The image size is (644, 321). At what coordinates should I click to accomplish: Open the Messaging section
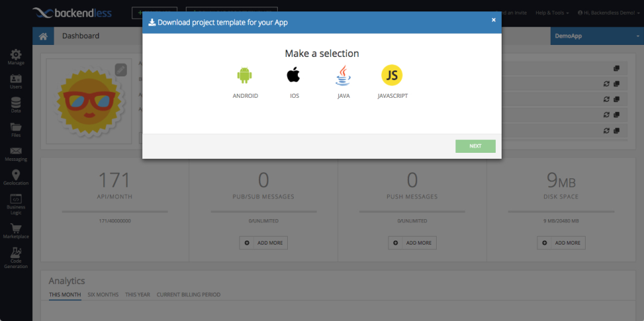tap(16, 153)
